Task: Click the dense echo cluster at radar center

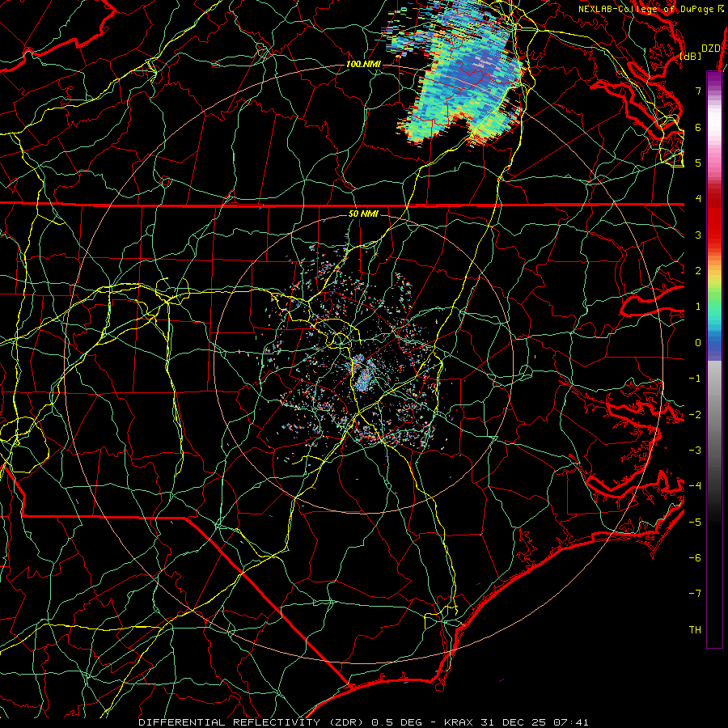Action: (x=363, y=374)
